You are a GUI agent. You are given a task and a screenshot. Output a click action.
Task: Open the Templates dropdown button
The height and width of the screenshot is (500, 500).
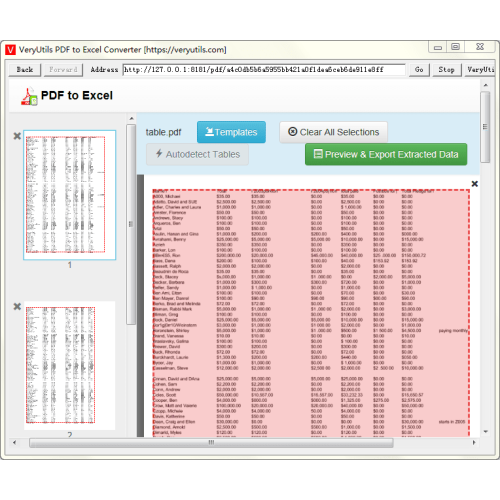tap(231, 132)
